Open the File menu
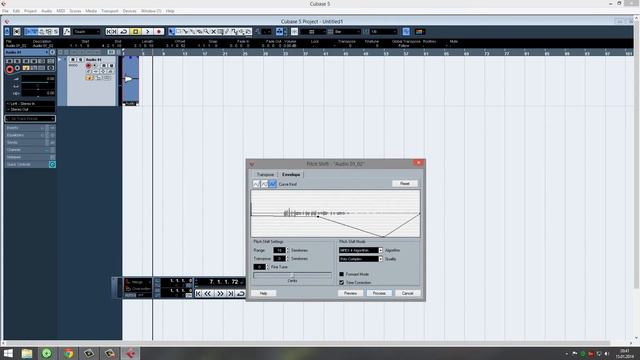This screenshot has width=640, height=360. click(x=5, y=11)
